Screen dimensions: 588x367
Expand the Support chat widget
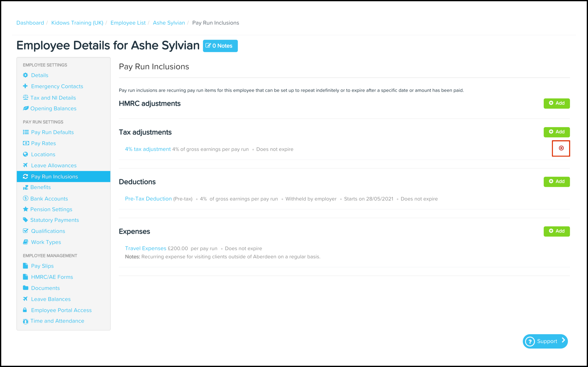(x=545, y=341)
